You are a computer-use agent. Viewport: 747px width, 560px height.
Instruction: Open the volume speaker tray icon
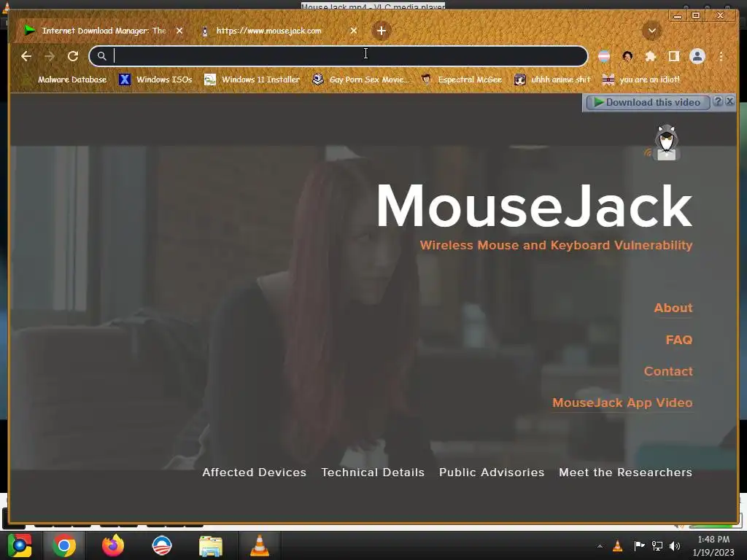tap(675, 545)
